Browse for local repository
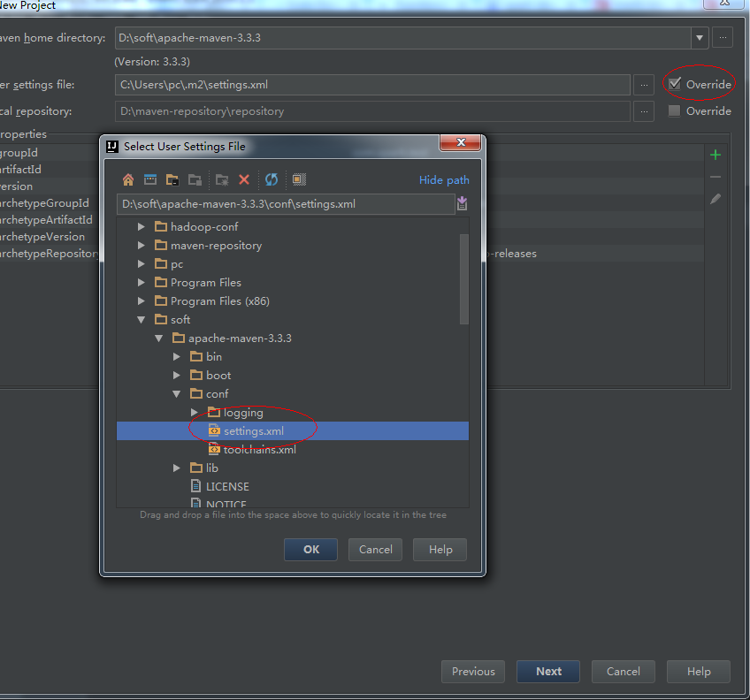The height and width of the screenshot is (700, 750). pyautogui.click(x=644, y=111)
